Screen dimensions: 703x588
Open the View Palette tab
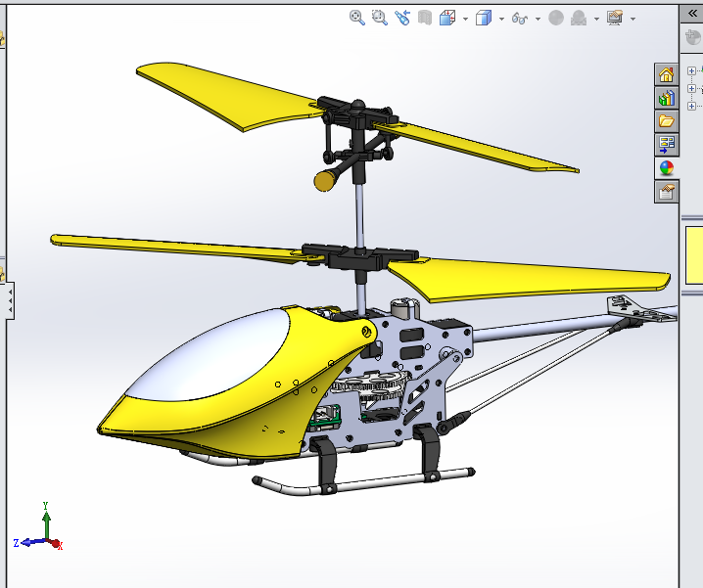click(666, 145)
